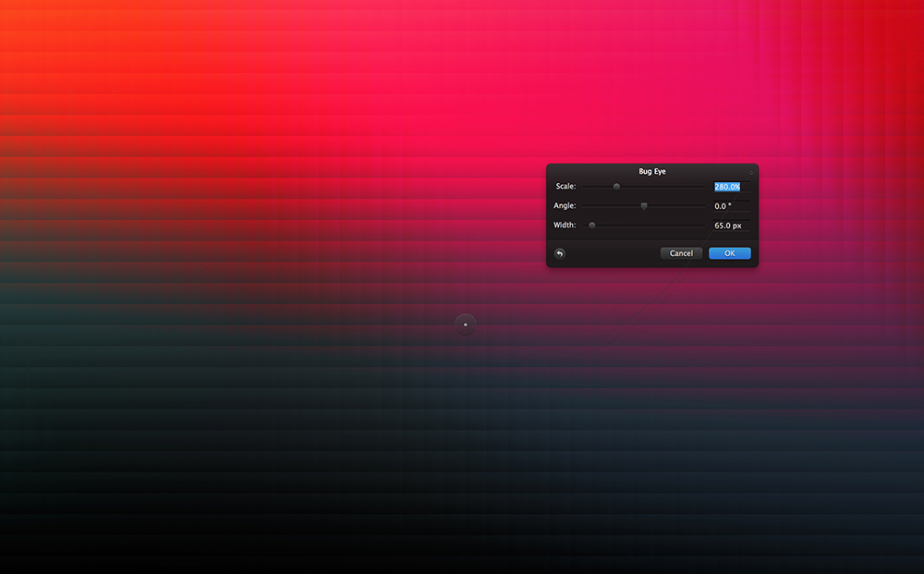Click the Scale value field showing 280.0%
924x574 pixels.
click(x=731, y=187)
